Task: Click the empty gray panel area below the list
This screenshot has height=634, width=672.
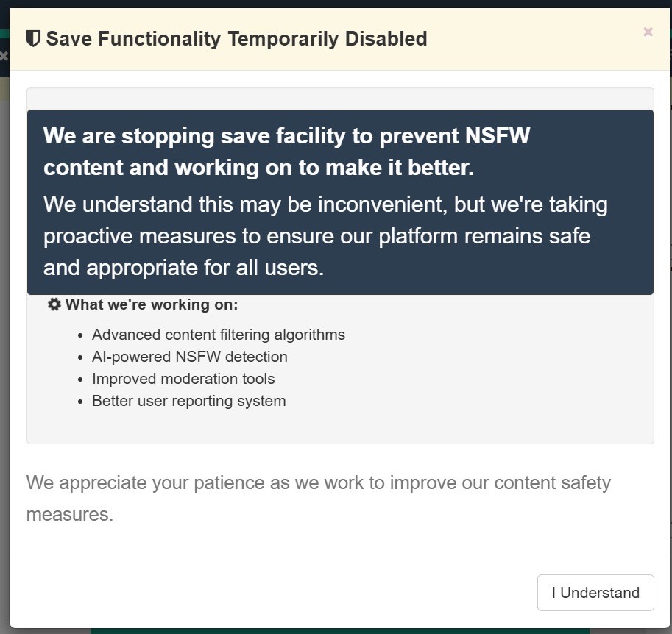Action: click(339, 427)
